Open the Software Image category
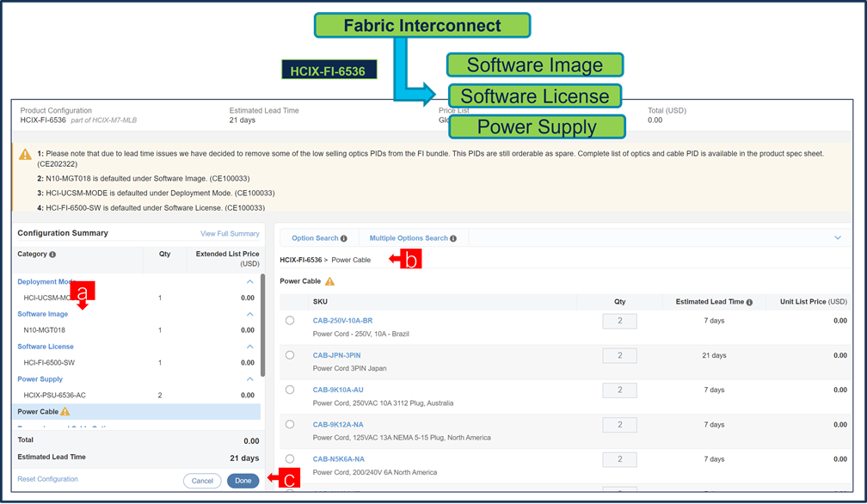 click(43, 314)
